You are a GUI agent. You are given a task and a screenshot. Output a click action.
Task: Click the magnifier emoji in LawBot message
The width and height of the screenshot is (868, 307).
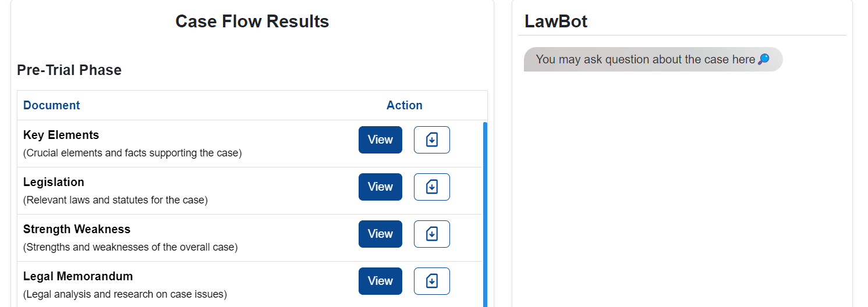point(764,59)
